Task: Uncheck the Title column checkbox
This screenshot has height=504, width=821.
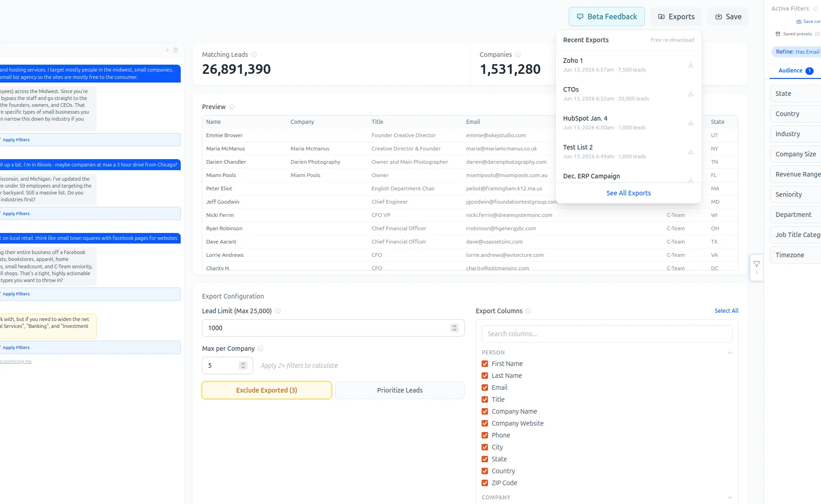Action: point(485,399)
